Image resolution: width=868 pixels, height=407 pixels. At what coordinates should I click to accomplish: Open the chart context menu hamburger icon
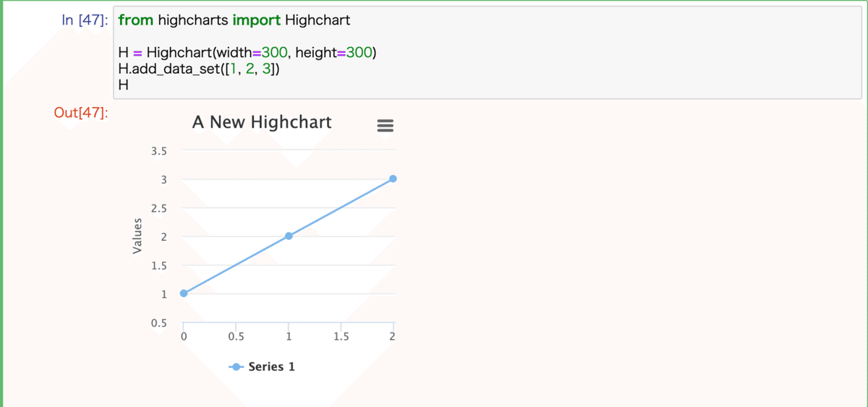pos(385,126)
